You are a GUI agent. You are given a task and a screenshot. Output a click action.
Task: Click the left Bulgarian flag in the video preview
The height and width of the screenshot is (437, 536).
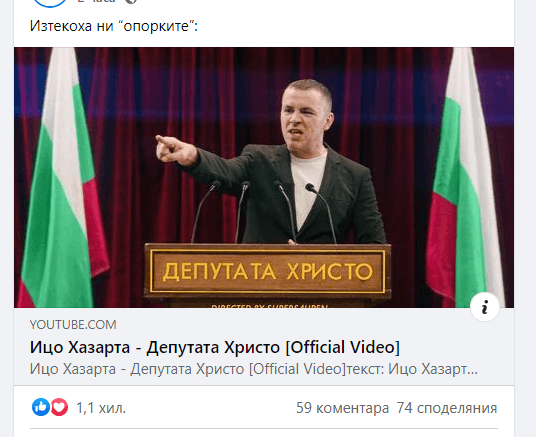click(x=64, y=178)
